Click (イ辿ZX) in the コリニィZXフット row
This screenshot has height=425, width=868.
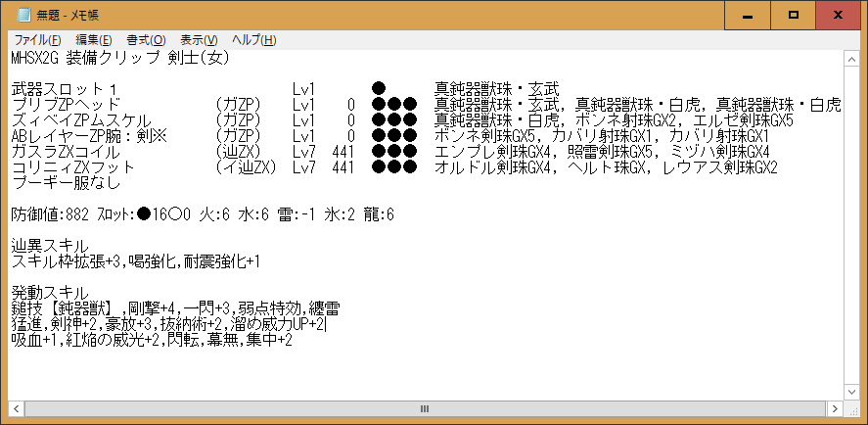tap(247, 166)
